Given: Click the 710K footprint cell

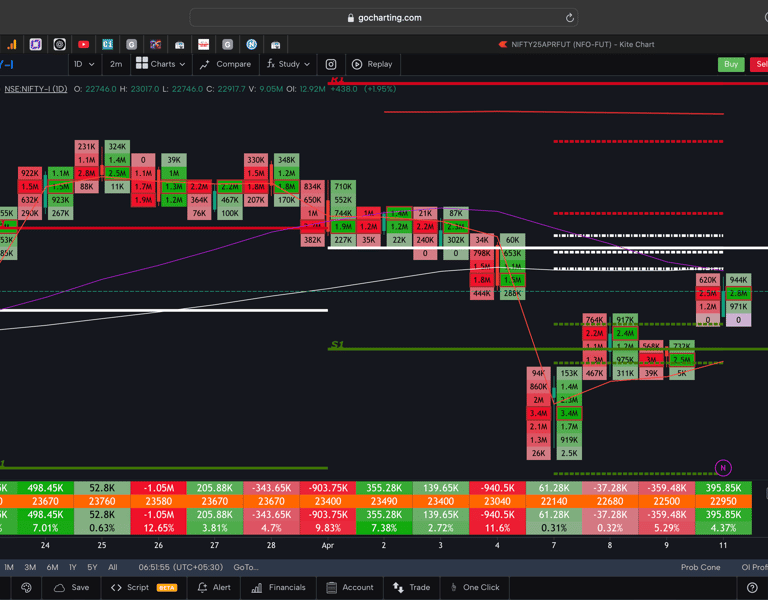Looking at the screenshot, I should point(343,187).
